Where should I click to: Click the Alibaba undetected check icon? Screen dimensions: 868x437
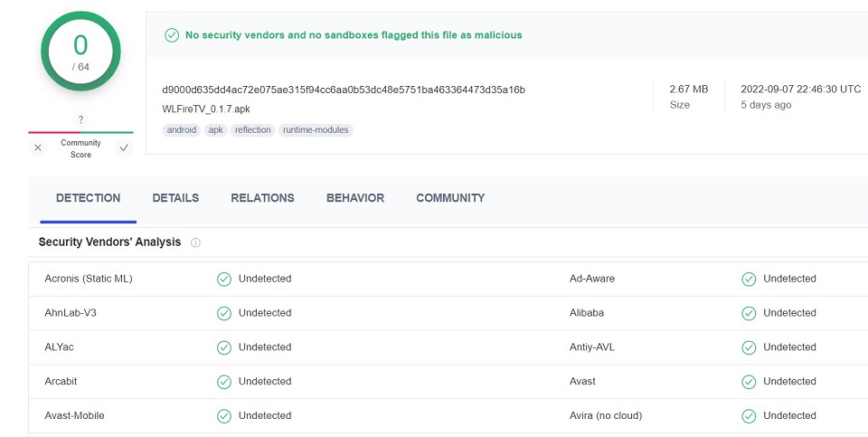click(749, 313)
